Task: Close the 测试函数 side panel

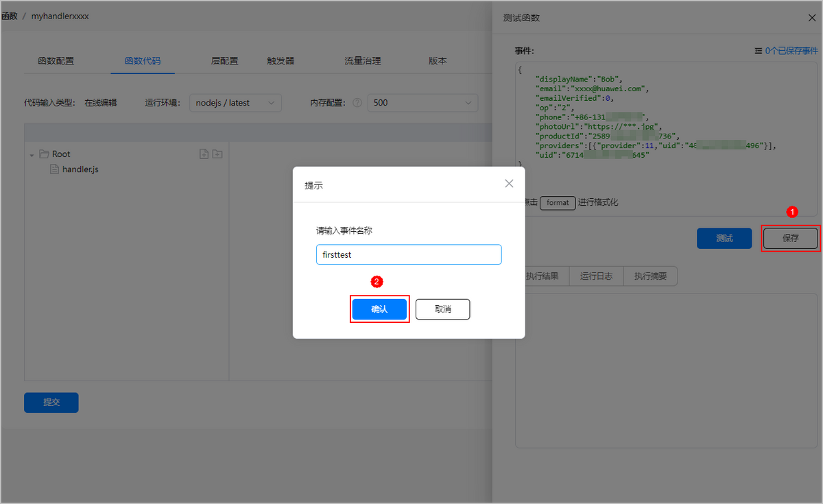Action: coord(812,18)
